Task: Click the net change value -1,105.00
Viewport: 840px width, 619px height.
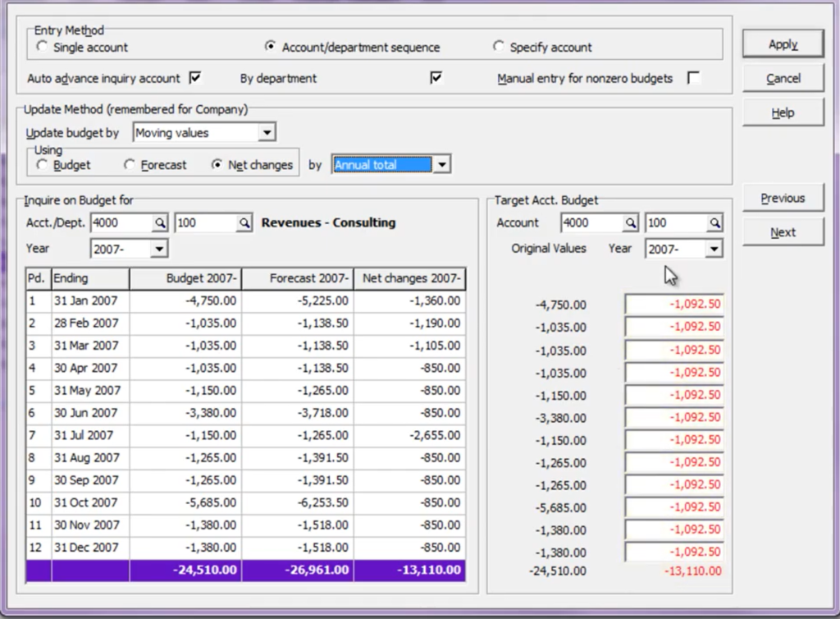Action: point(435,346)
